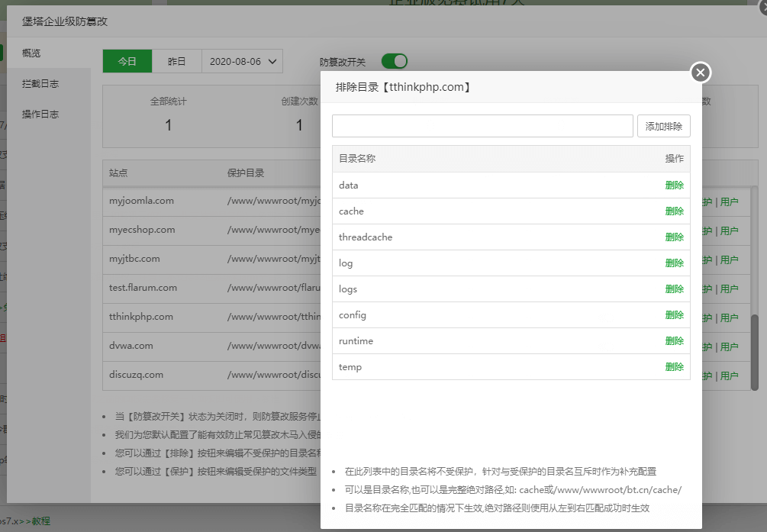Click the 用户 link for myecshop.com
Viewport: 767px width, 532px height.
(x=729, y=231)
